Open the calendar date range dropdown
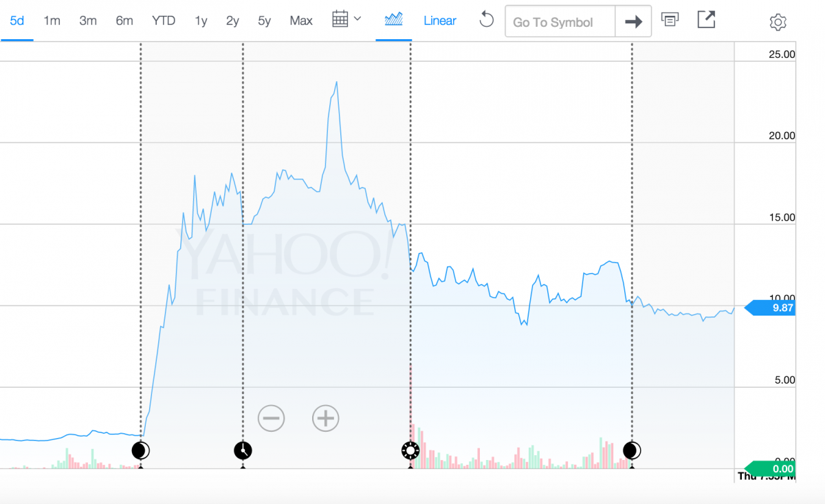The height and width of the screenshot is (504, 825). (x=346, y=19)
